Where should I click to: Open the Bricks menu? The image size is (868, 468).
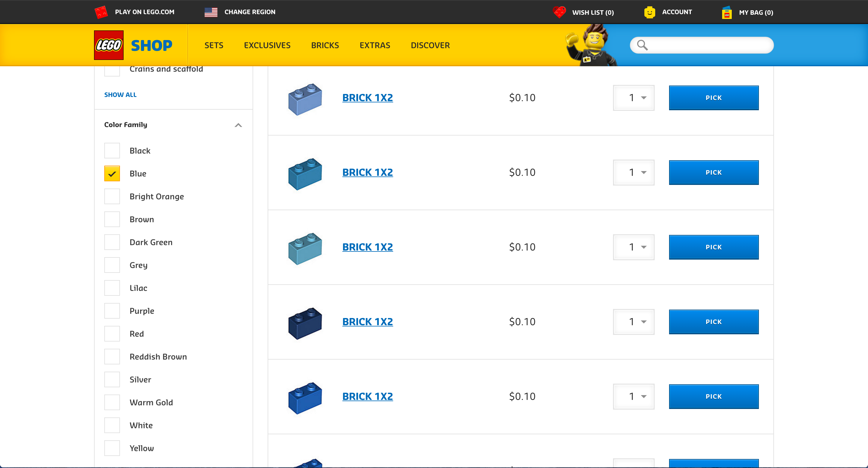[x=325, y=45]
